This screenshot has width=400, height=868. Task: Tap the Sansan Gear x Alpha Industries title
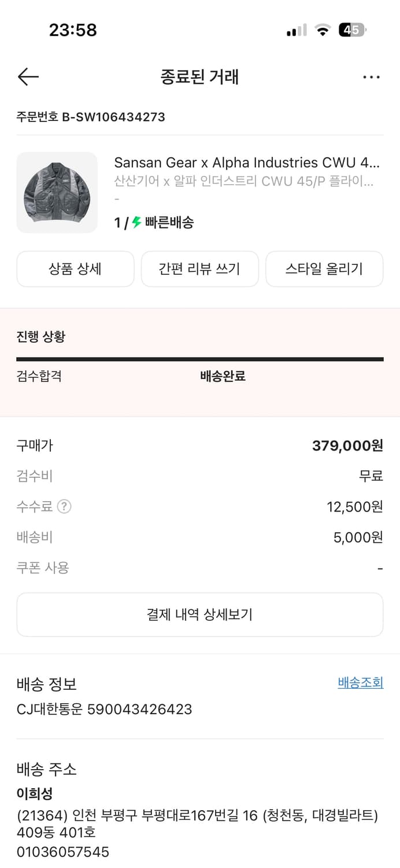pyautogui.click(x=247, y=163)
